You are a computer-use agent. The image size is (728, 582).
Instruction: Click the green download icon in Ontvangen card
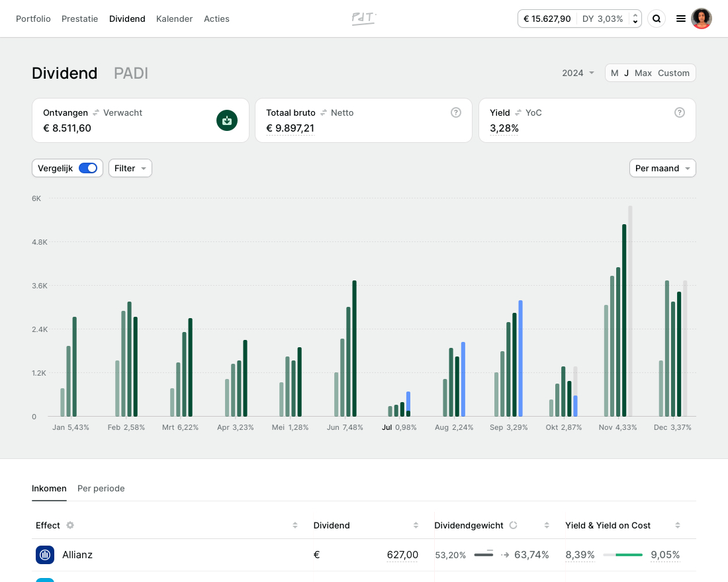(227, 120)
